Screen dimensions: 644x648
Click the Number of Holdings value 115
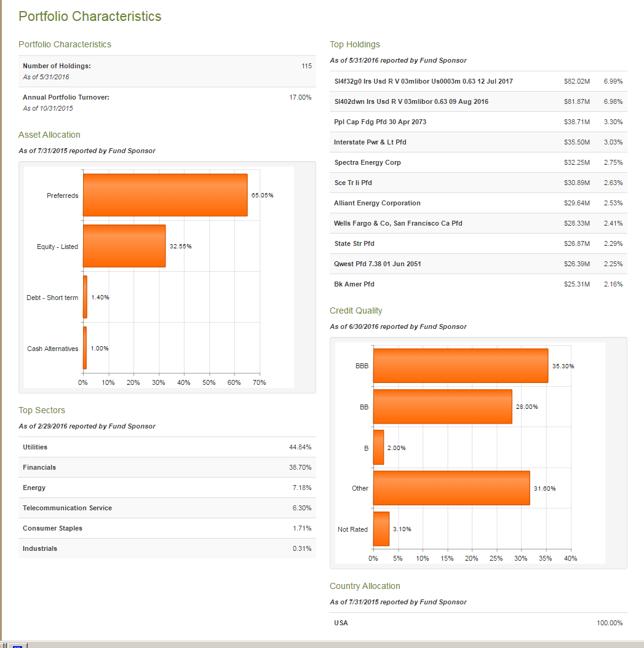(306, 66)
